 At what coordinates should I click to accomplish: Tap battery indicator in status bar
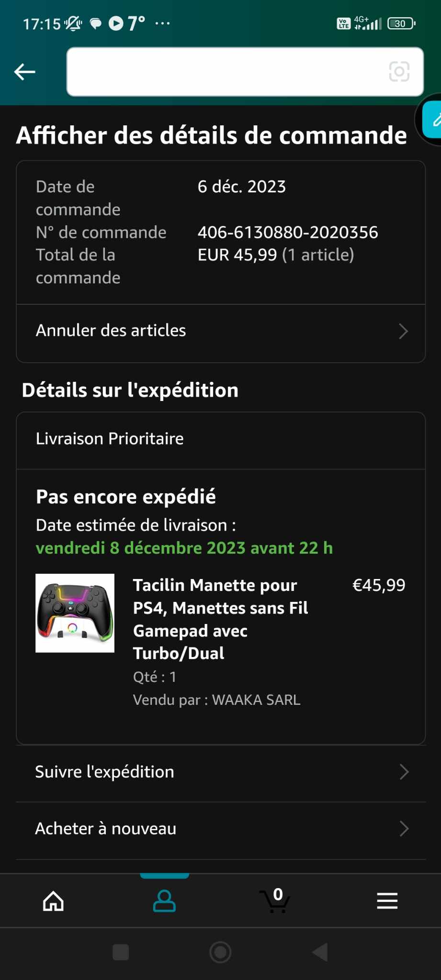pyautogui.click(x=401, y=23)
